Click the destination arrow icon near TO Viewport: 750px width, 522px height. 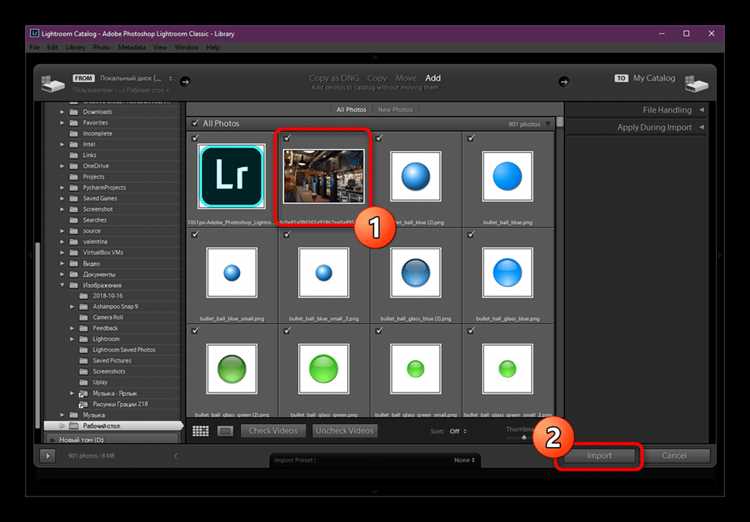564,81
